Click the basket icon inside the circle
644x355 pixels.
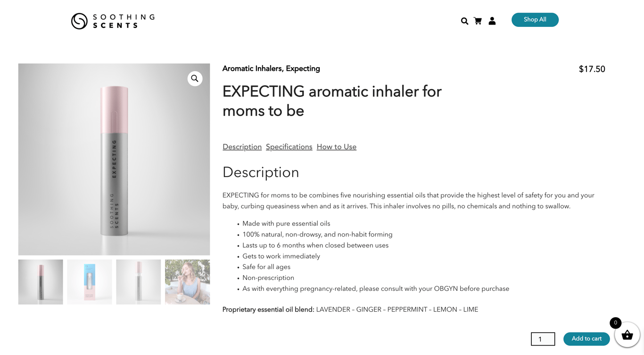627,335
